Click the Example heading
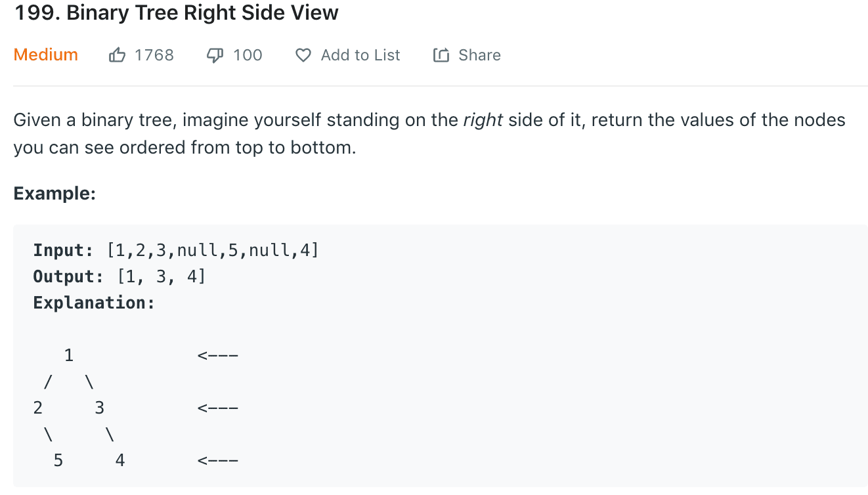 [x=54, y=193]
